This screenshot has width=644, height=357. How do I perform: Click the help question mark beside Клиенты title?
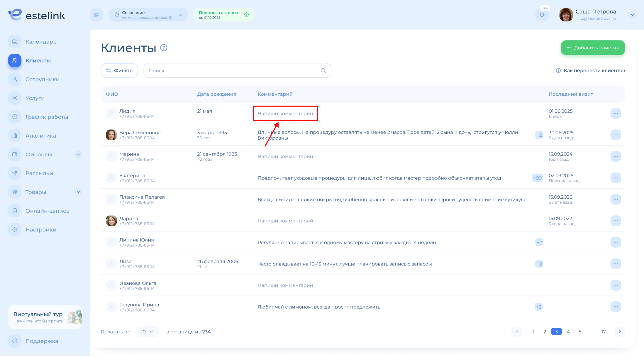tap(164, 48)
